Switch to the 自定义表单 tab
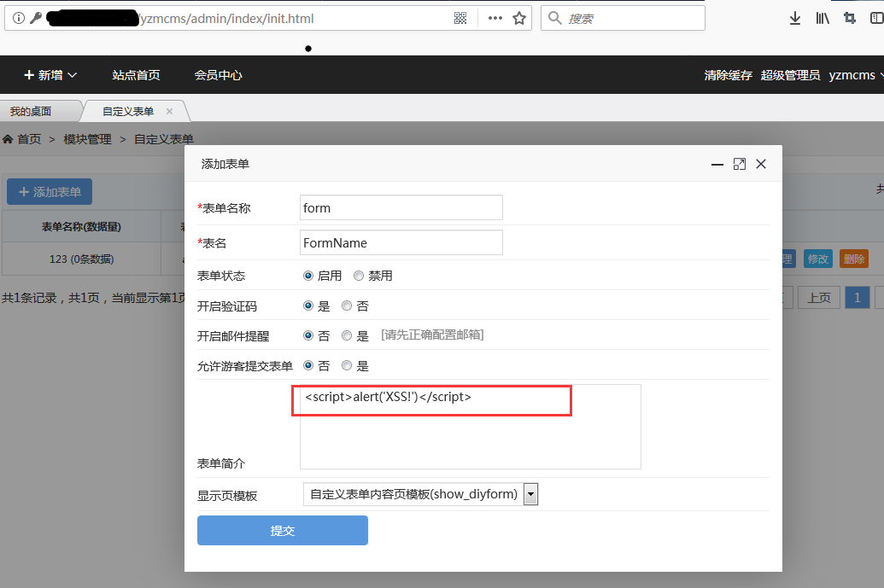 pyautogui.click(x=128, y=112)
